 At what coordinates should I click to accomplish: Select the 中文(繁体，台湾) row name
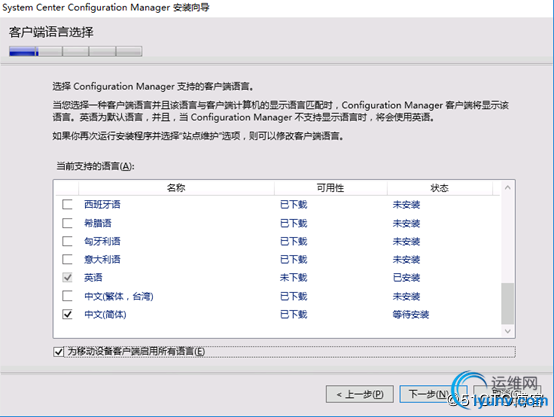click(119, 296)
